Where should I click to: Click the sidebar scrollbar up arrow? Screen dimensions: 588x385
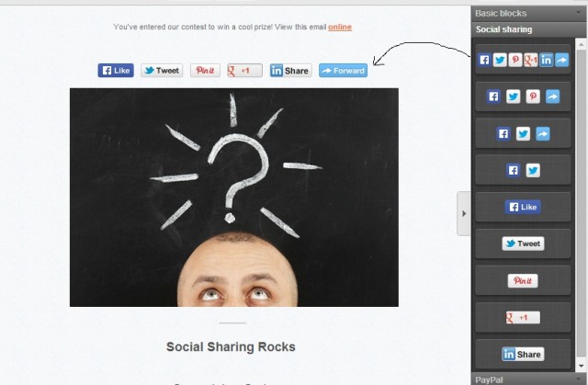581,42
